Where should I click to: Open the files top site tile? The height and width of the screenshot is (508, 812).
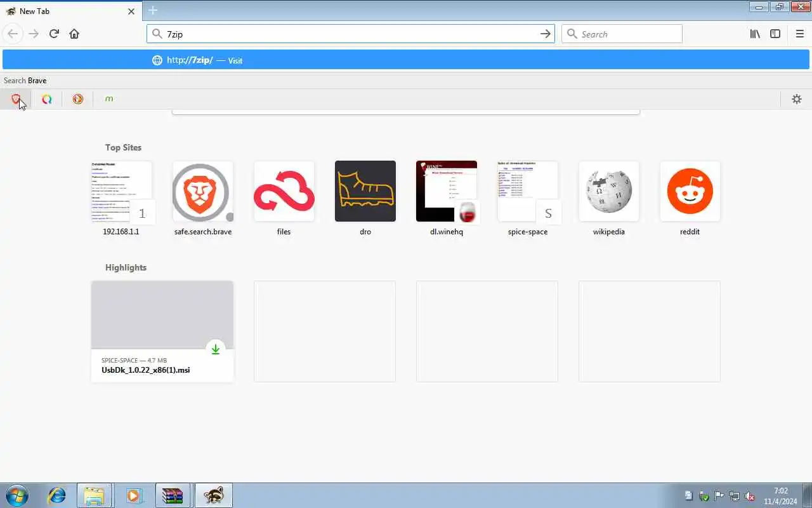[284, 198]
